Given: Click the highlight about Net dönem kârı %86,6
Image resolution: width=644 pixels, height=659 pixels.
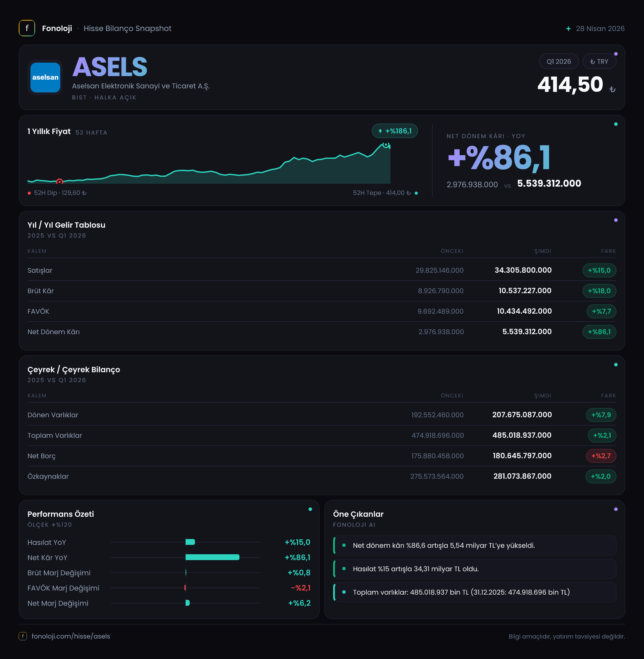Looking at the screenshot, I should point(475,545).
